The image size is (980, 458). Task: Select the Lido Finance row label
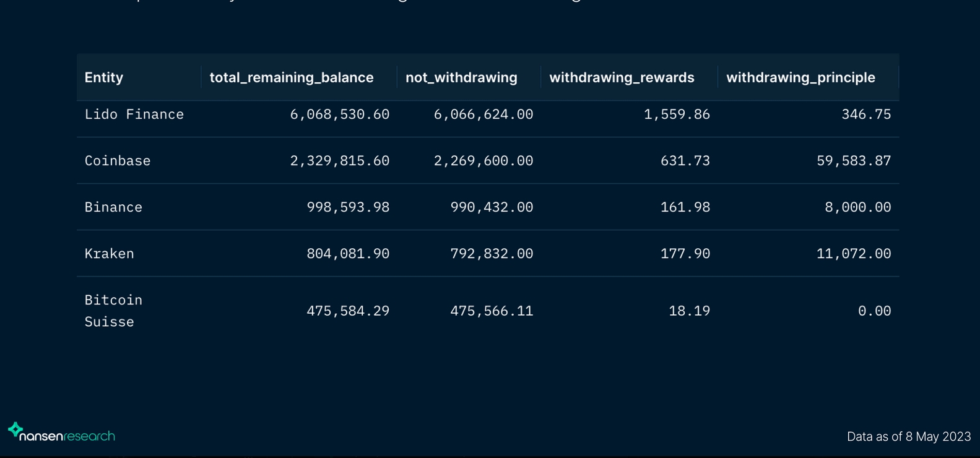134,114
